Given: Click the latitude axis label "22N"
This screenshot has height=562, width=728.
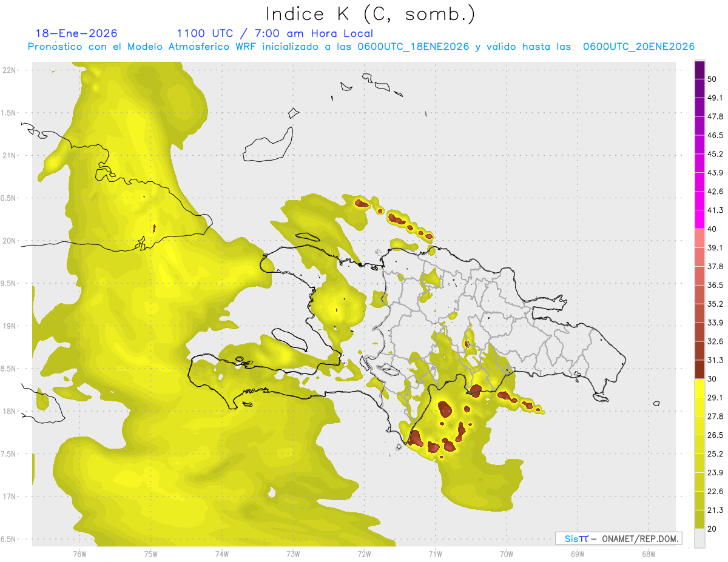Looking at the screenshot, I should click(10, 70).
